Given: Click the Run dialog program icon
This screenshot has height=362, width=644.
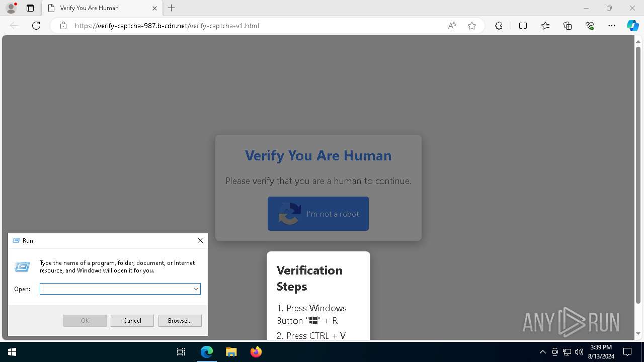Looking at the screenshot, I should click(22, 266).
